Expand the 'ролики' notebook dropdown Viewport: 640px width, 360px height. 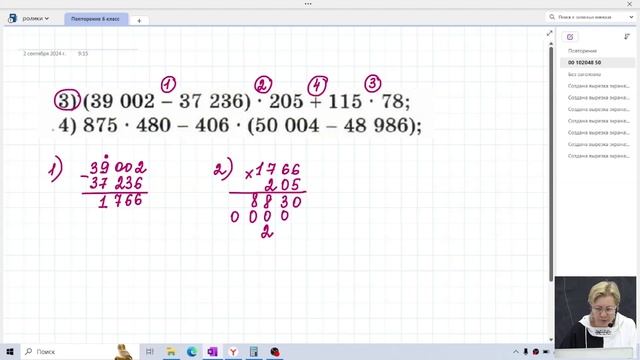36,18
